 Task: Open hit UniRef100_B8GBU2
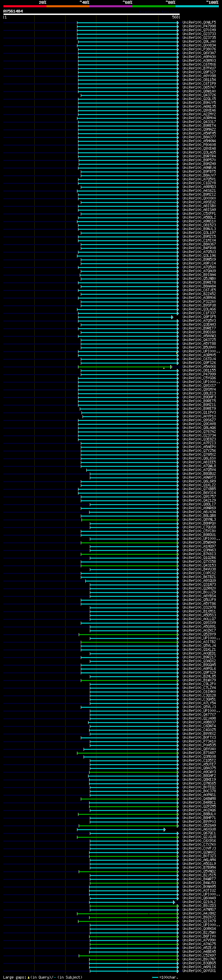[x=199, y=473]
